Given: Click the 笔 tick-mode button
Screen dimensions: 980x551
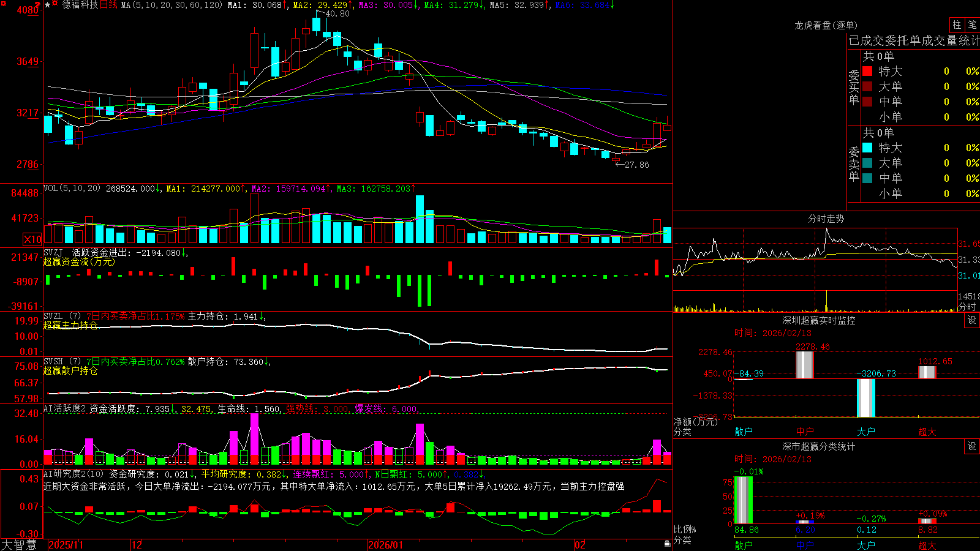Looking at the screenshot, I should tap(972, 25).
